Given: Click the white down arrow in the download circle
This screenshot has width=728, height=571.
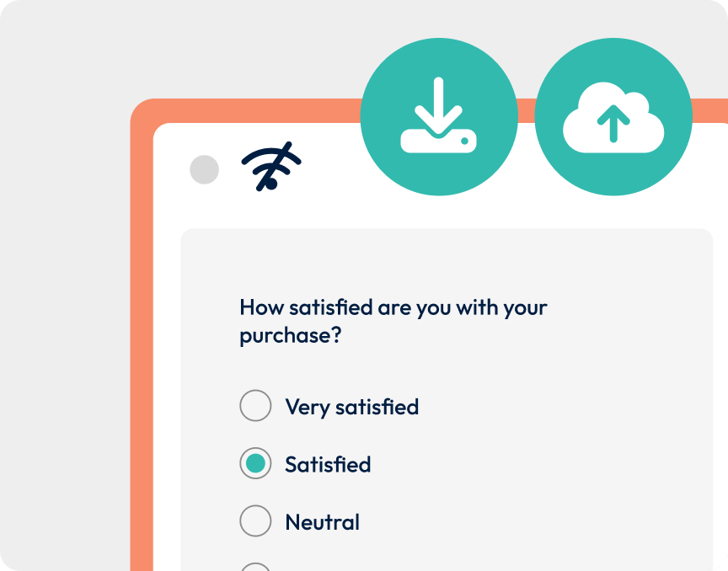Looking at the screenshot, I should [x=439, y=103].
